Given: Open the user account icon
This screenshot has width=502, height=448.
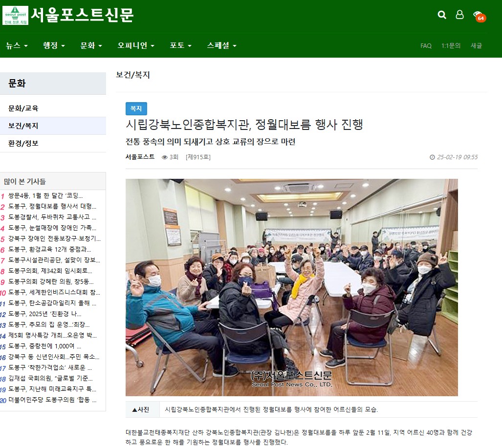Looking at the screenshot, I should click(x=459, y=15).
